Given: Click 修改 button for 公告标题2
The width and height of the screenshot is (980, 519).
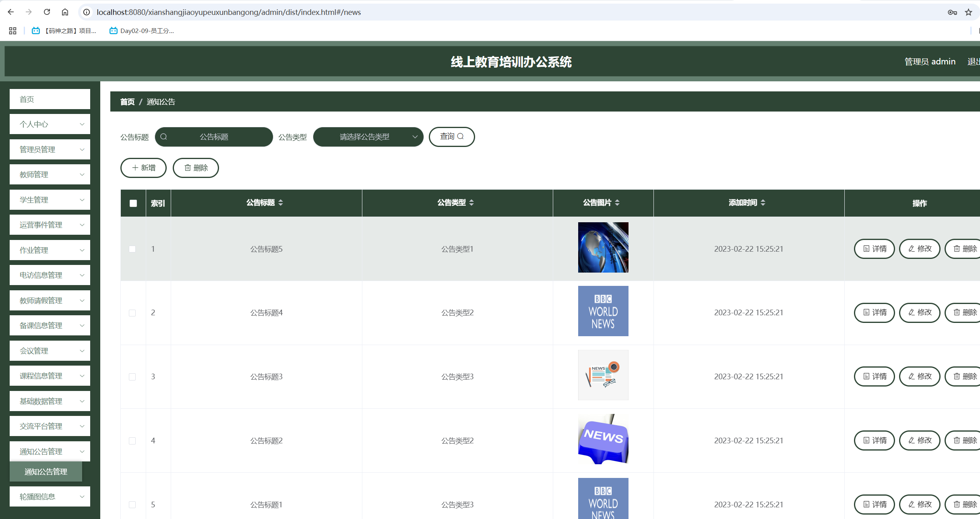Looking at the screenshot, I should (920, 440).
